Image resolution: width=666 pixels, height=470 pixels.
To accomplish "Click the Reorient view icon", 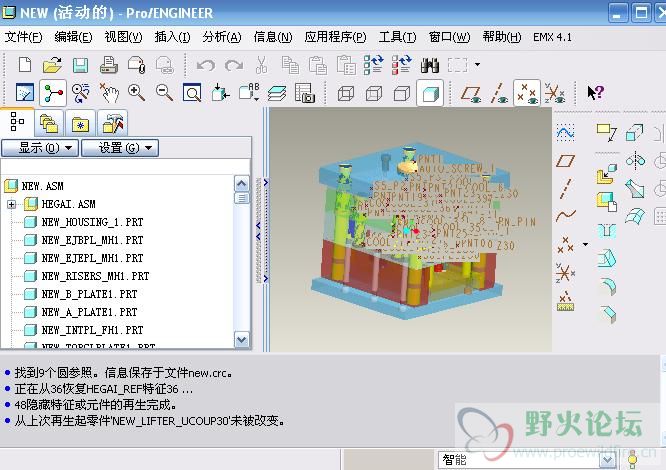I will [220, 92].
